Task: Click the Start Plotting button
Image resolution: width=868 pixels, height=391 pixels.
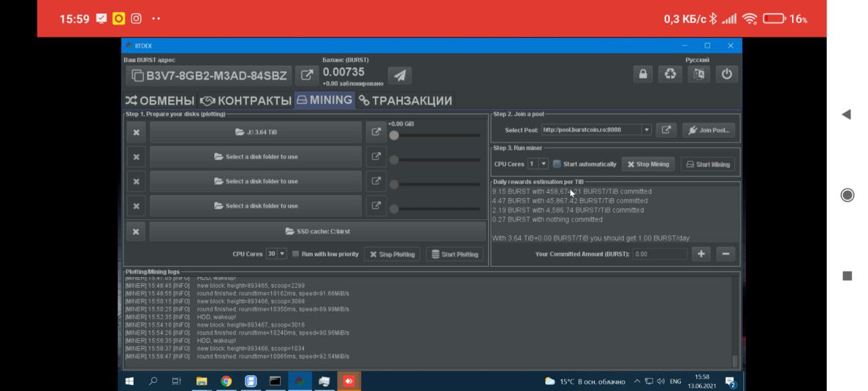Action: tap(455, 254)
